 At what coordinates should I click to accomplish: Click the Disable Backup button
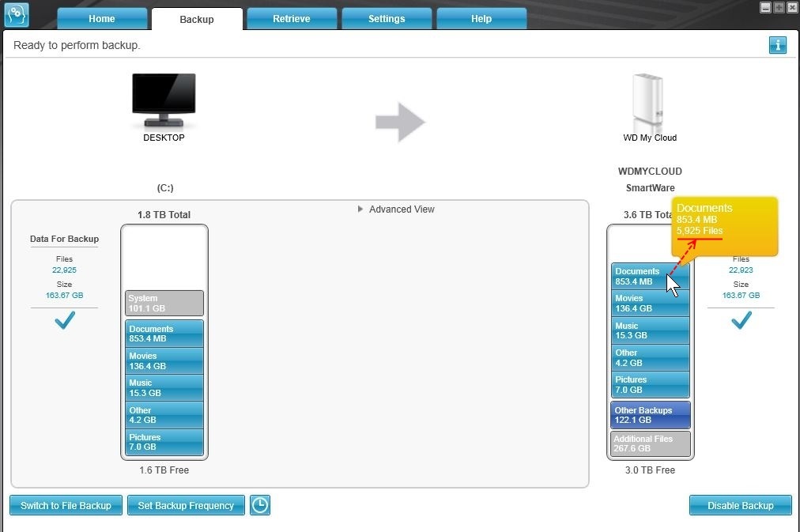(x=740, y=505)
